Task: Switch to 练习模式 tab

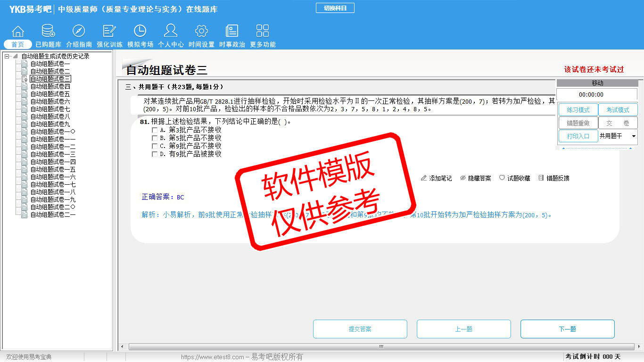Action: (x=578, y=110)
